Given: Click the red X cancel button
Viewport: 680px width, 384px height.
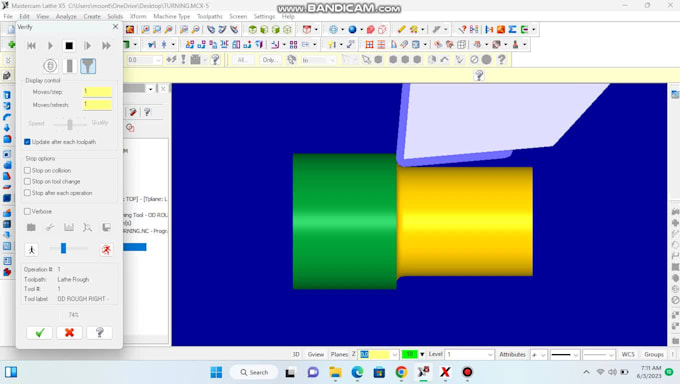Looking at the screenshot, I should (69, 333).
